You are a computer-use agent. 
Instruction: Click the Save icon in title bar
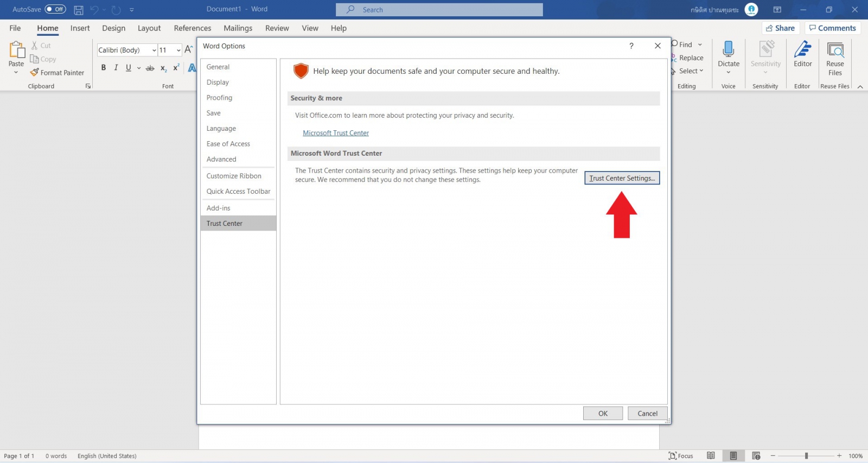(x=79, y=10)
